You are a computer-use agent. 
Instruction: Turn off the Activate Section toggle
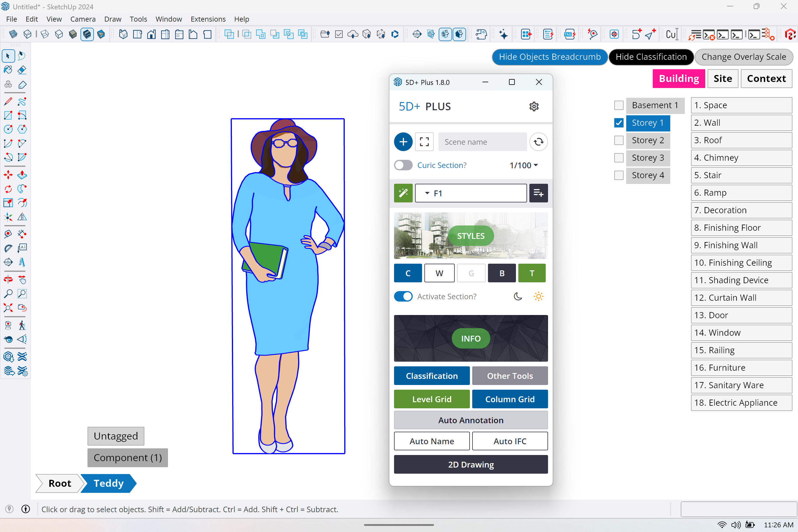click(x=403, y=297)
